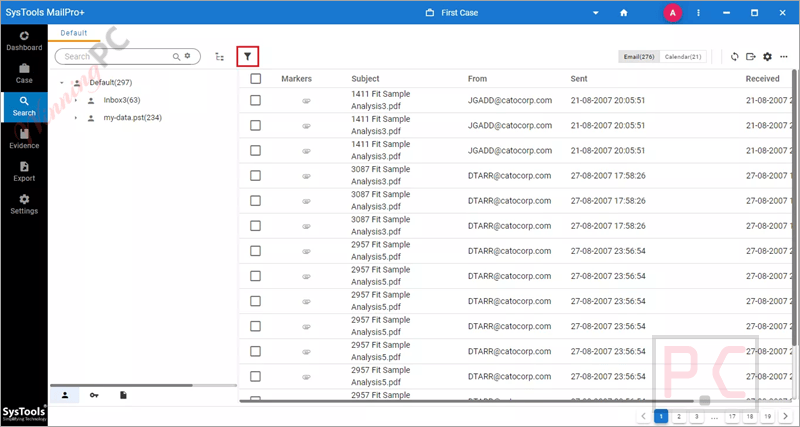Tick the checkbox of the first 1411 Fit Sample row

click(x=256, y=101)
